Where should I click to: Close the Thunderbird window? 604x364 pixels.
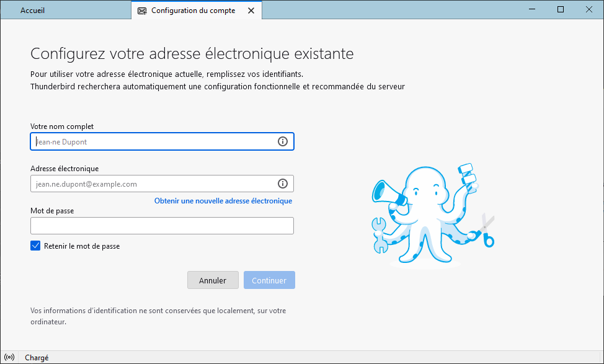coord(589,10)
